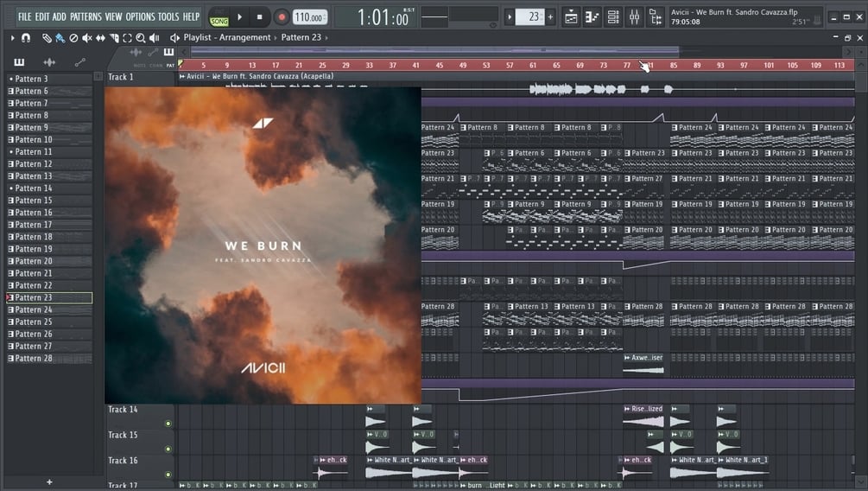
Task: Click the horizontal playlist overview scrollbar
Action: coord(435,52)
